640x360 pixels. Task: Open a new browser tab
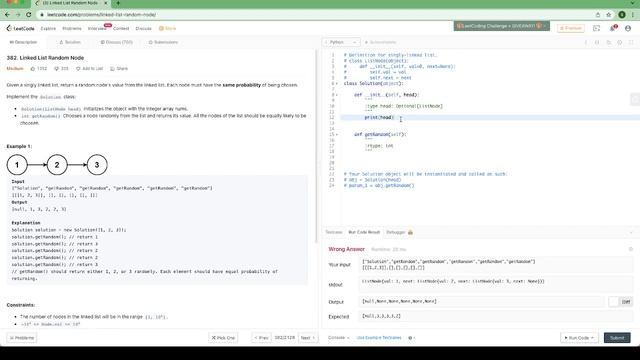[118, 3]
